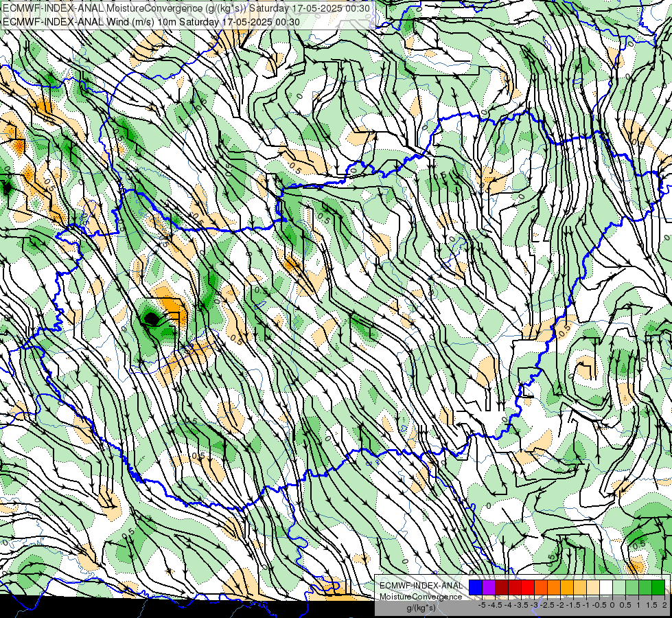Click the legend scale value -2.5
672x618 pixels.
[547, 605]
